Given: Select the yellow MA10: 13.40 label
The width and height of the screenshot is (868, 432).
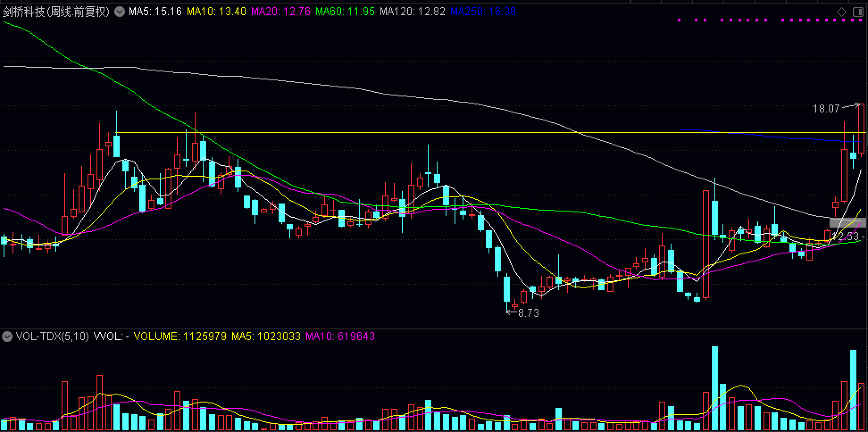Looking at the screenshot, I should click(216, 12).
